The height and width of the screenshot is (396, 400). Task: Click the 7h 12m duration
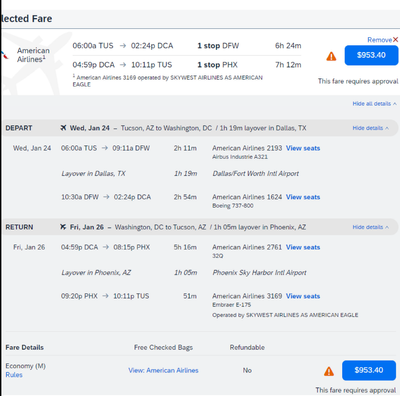pos(288,65)
